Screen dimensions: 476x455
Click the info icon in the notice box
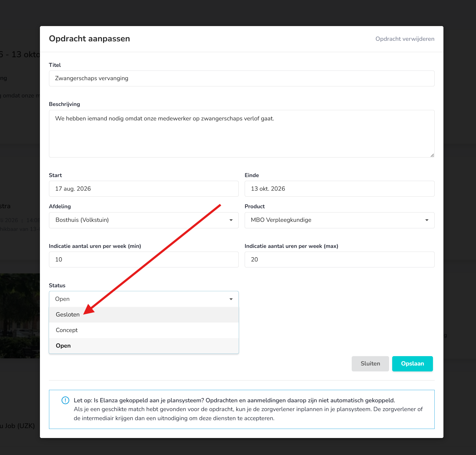tap(65, 400)
